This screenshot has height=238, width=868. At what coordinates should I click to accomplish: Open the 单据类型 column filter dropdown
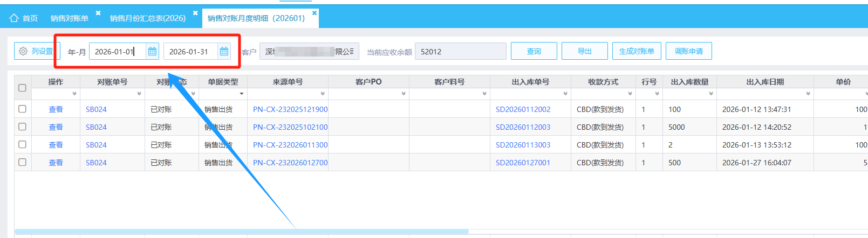[x=242, y=94]
